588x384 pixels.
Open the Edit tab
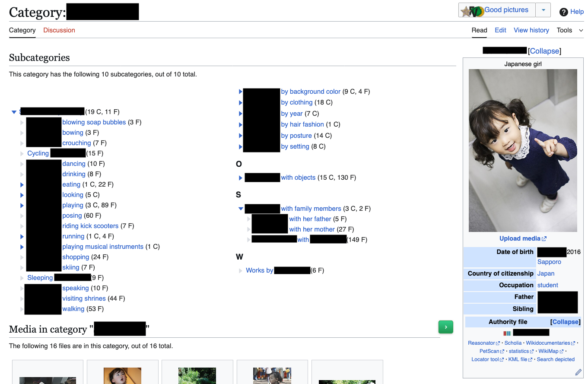pyautogui.click(x=500, y=30)
